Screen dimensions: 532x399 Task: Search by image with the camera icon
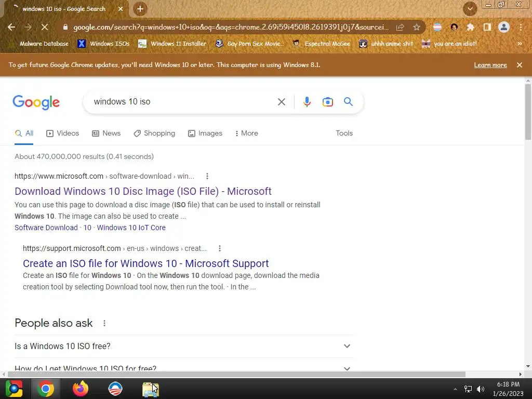[x=328, y=102]
